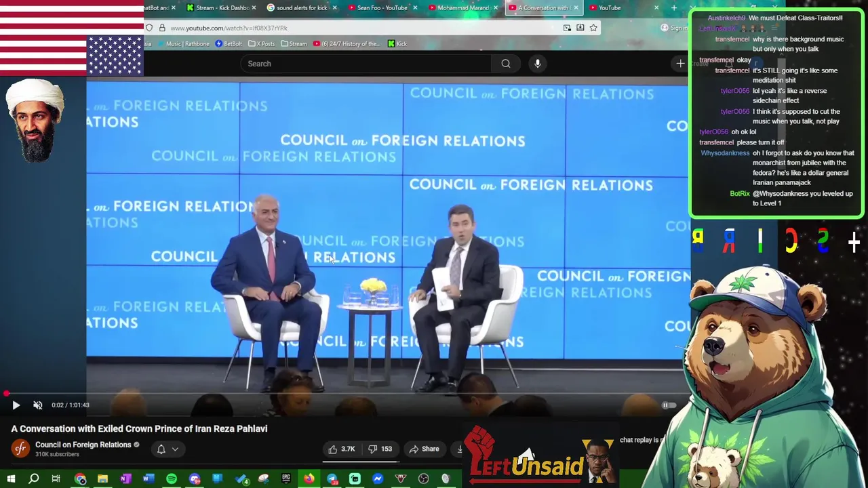868x488 pixels.
Task: Click the Sign in button
Action: point(674,28)
